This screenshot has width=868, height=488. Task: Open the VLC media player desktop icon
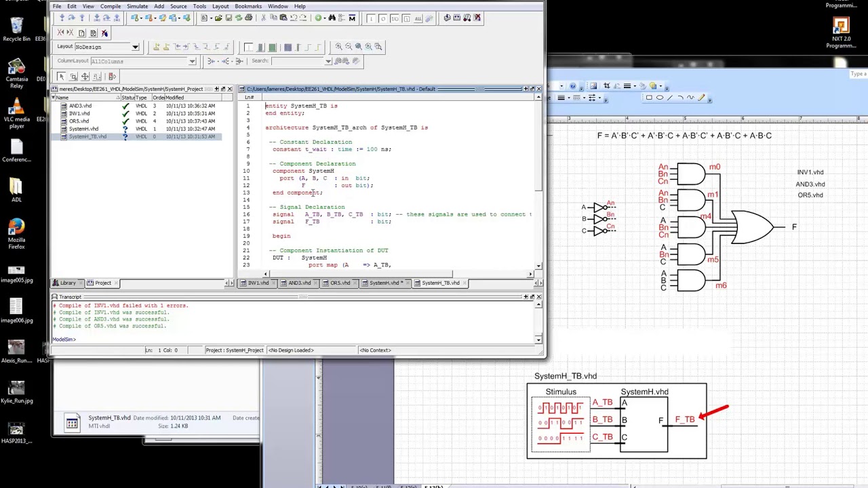point(16,113)
